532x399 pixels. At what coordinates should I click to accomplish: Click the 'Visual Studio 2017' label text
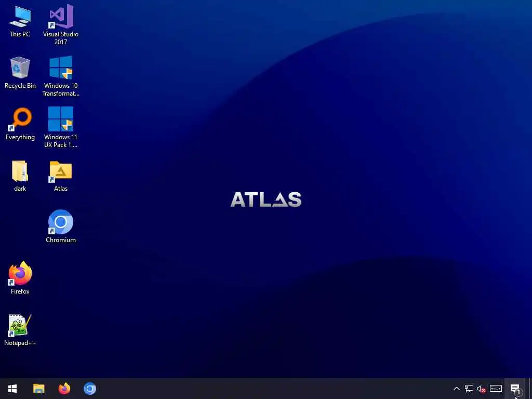coord(61,38)
